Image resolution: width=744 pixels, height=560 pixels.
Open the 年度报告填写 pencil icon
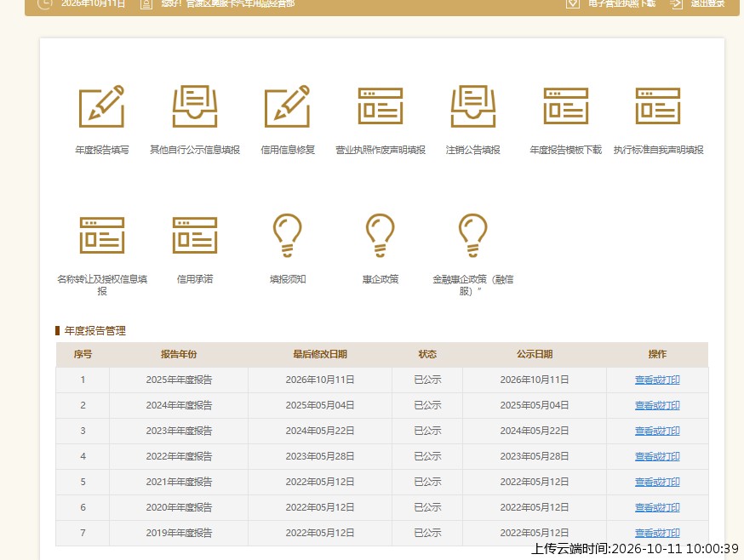(101, 106)
